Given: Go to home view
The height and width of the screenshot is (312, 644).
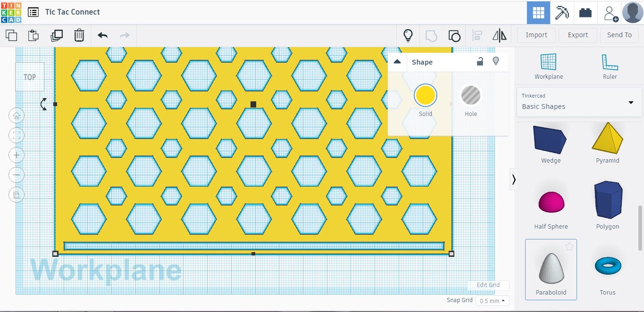Looking at the screenshot, I should coord(17,115).
